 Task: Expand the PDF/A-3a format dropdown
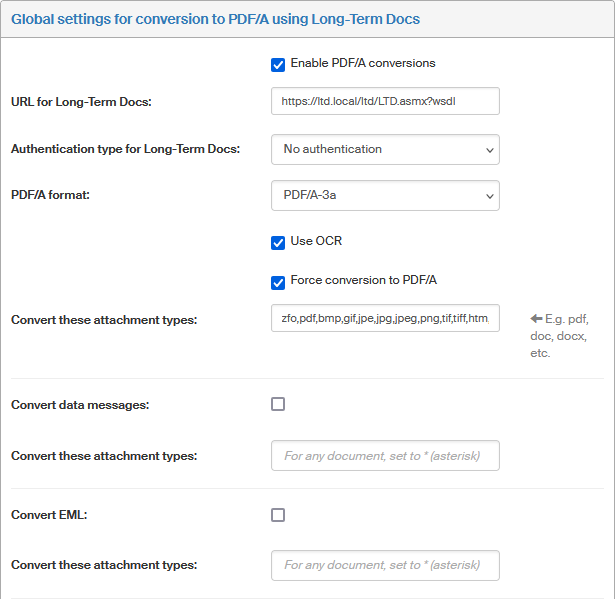385,196
